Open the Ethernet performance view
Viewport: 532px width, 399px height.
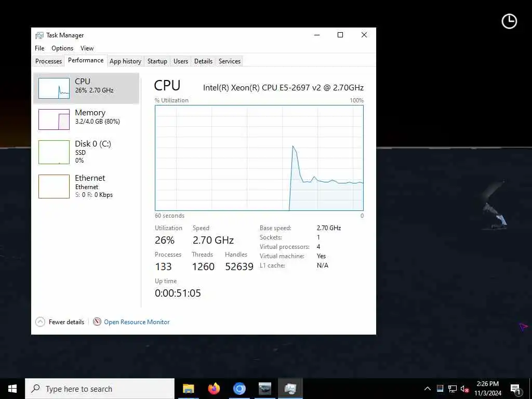tap(87, 186)
